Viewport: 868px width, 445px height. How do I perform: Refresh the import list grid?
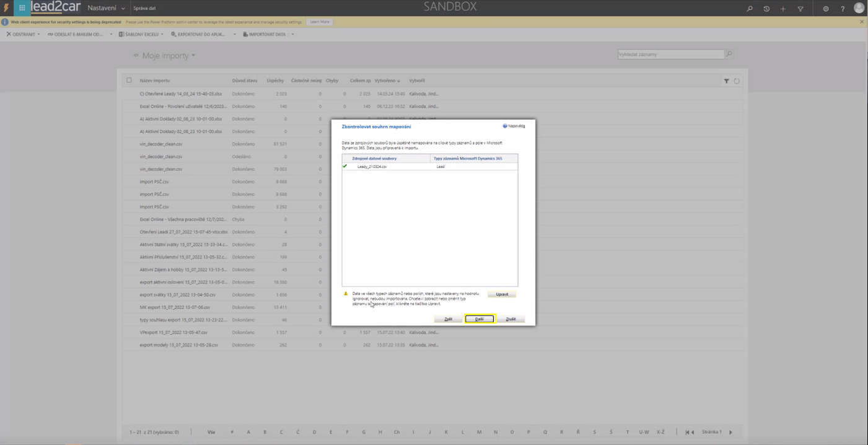[737, 81]
